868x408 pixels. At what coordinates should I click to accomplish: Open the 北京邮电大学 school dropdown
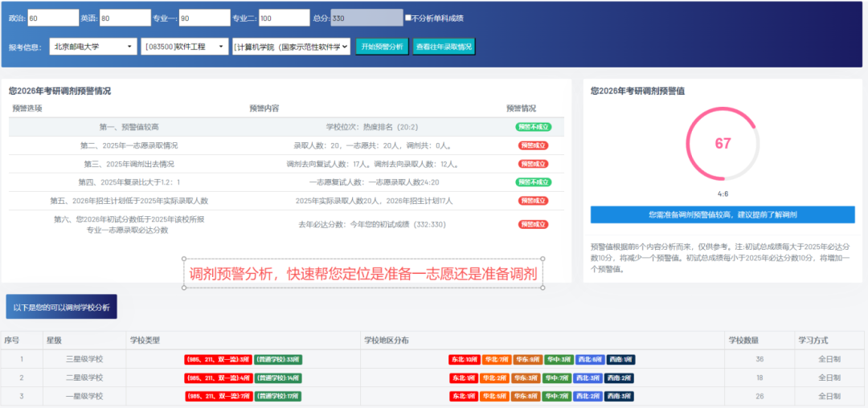tap(93, 47)
